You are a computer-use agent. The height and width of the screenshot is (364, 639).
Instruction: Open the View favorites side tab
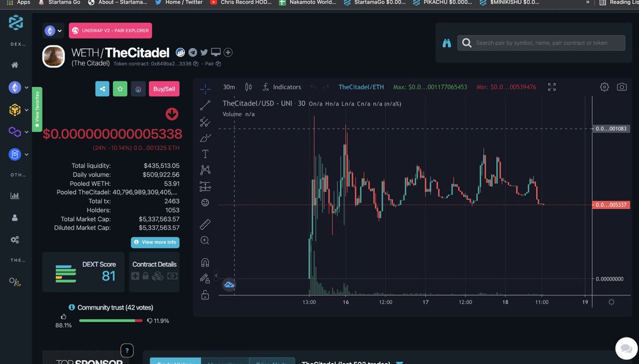[x=37, y=109]
